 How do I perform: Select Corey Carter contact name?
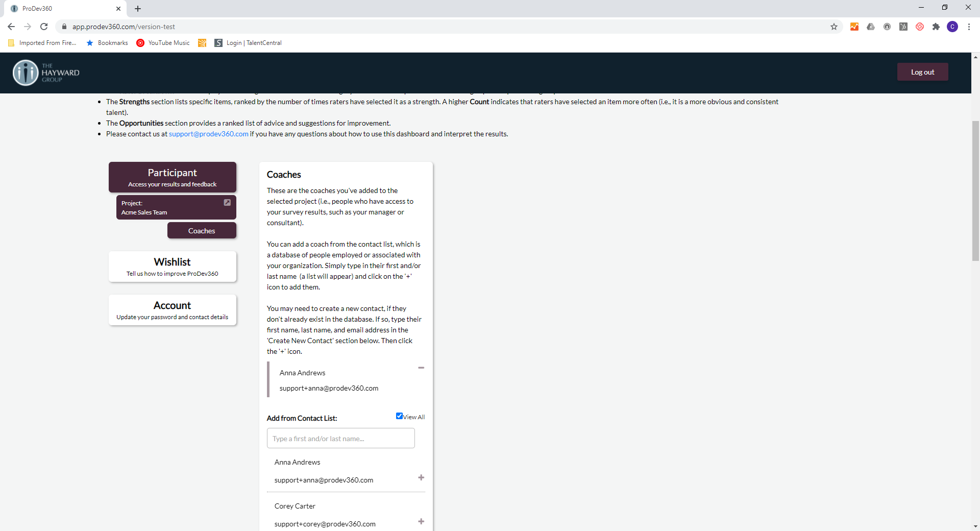(295, 506)
